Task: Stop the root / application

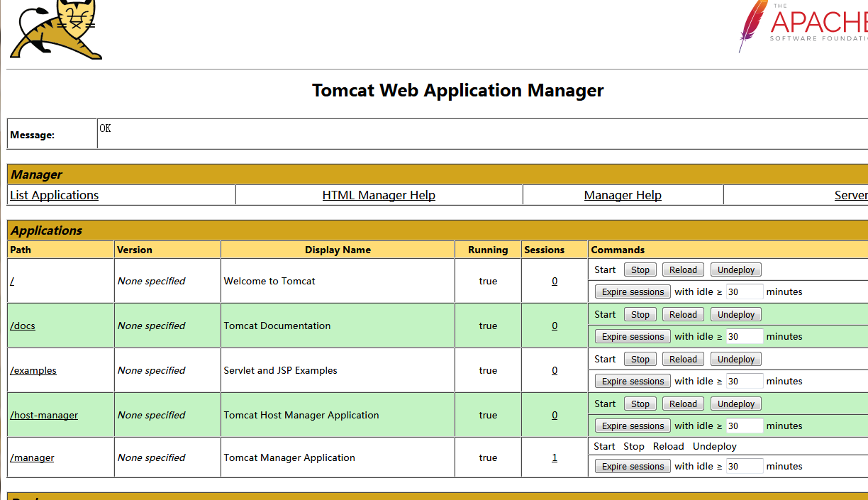Action: click(640, 270)
